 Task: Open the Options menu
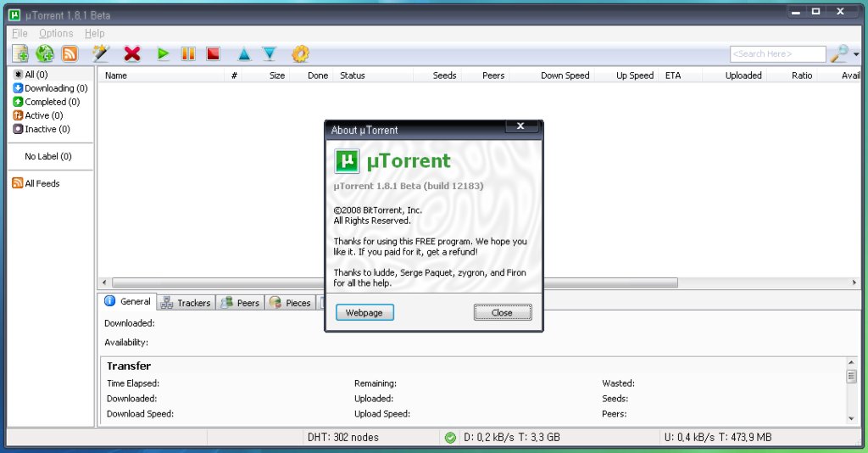pos(56,33)
